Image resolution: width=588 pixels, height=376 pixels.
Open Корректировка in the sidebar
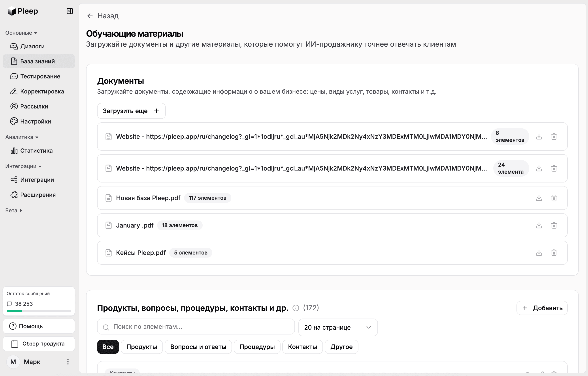pos(42,91)
